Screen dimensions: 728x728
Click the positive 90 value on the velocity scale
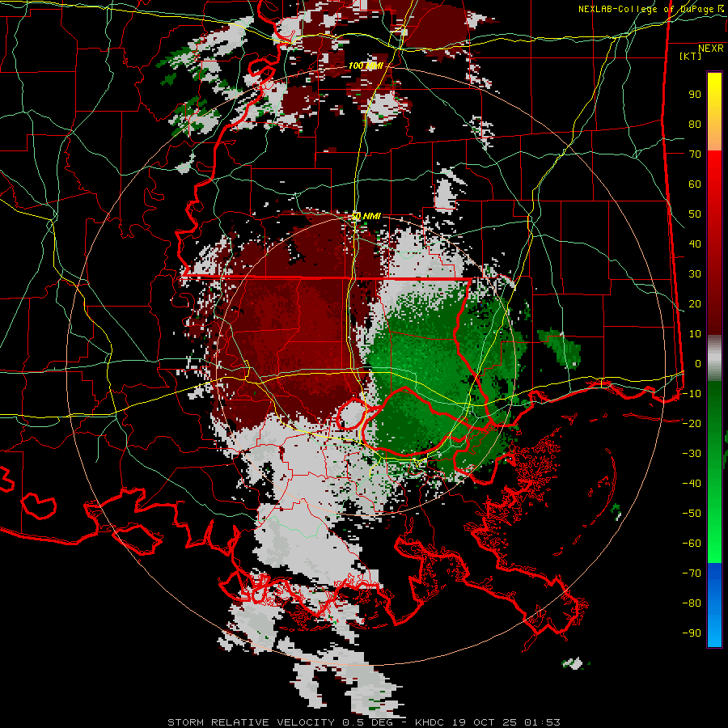tap(695, 95)
